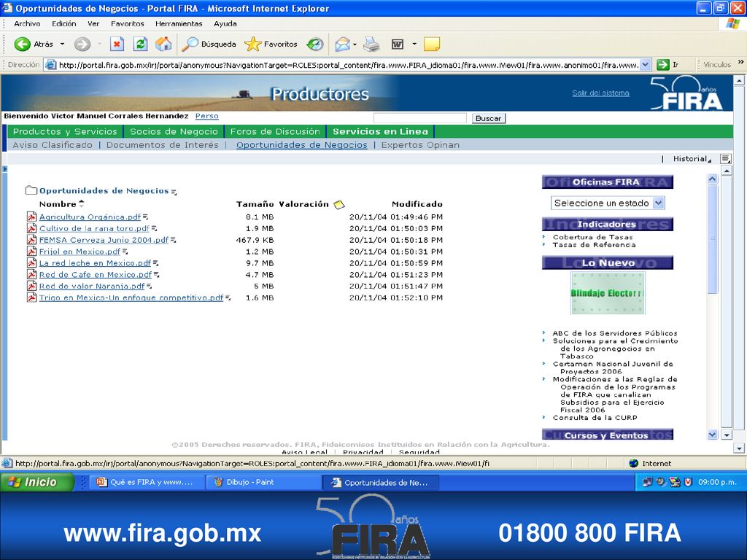The height and width of the screenshot is (560, 747).
Task: Click the forward navigation arrow icon
Action: [82, 44]
